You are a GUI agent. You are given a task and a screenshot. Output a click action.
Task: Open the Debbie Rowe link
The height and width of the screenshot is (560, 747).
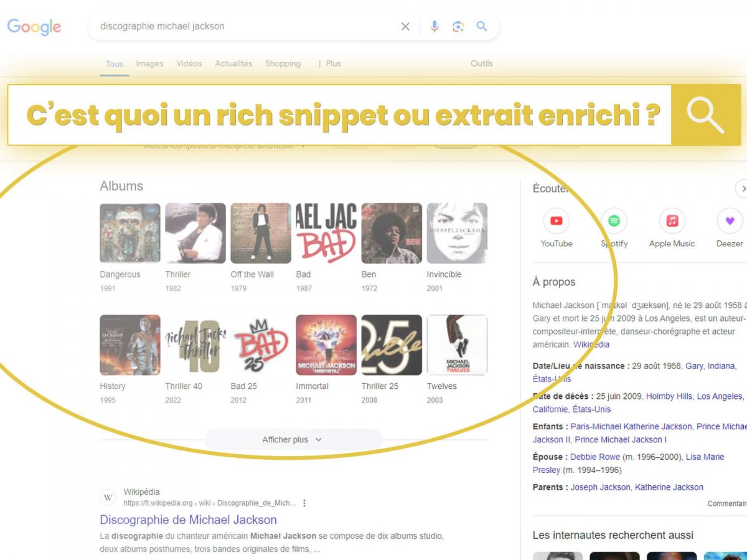click(x=595, y=457)
